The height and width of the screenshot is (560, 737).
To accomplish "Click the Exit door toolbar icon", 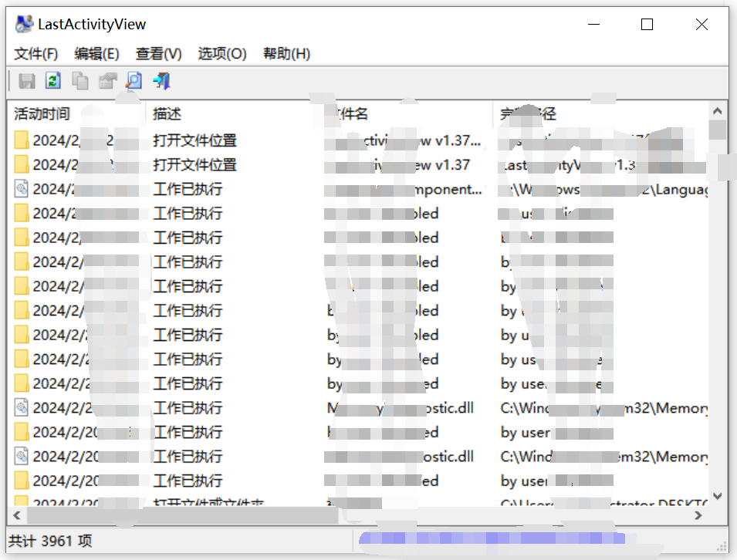I will [x=161, y=81].
